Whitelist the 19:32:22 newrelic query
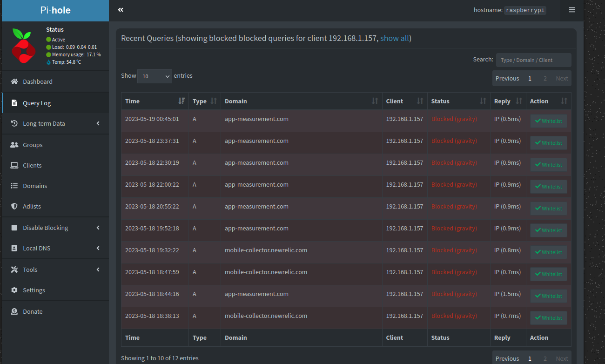The height and width of the screenshot is (364, 605). click(549, 252)
